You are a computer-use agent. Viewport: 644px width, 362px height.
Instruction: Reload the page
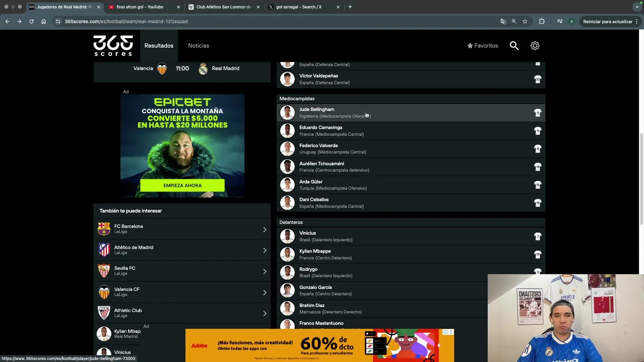pyautogui.click(x=31, y=22)
